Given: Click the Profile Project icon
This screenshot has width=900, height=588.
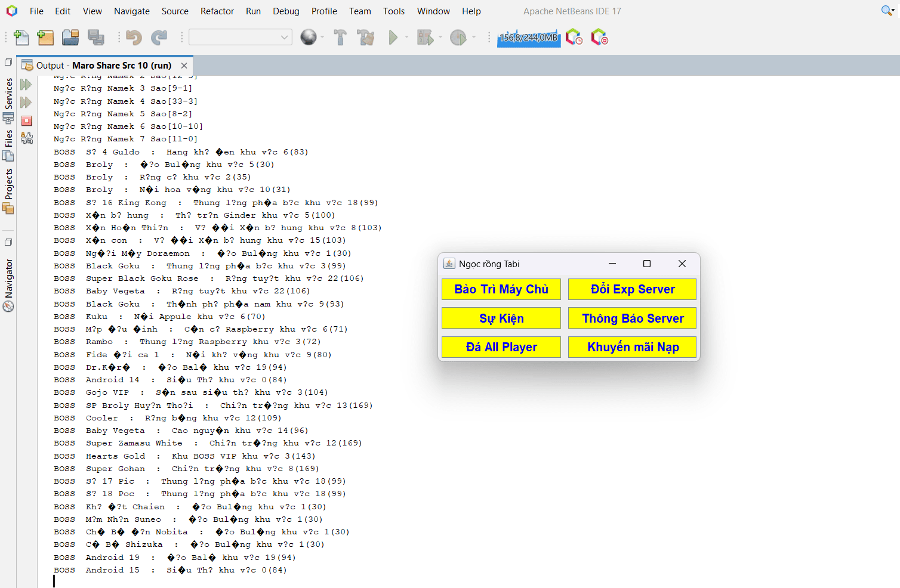Looking at the screenshot, I should tap(458, 38).
